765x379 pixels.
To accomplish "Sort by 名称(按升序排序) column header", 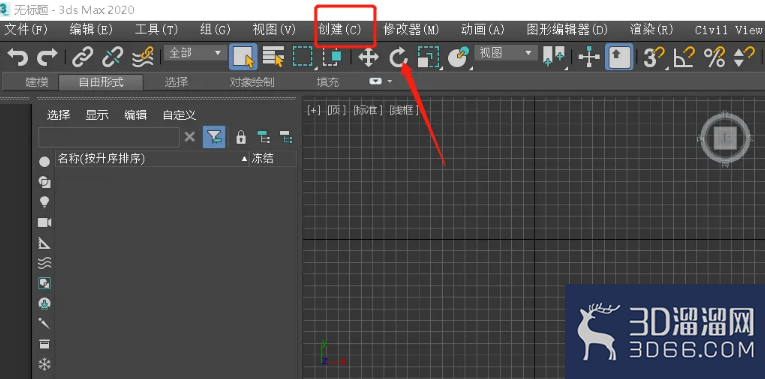I will tap(152, 159).
